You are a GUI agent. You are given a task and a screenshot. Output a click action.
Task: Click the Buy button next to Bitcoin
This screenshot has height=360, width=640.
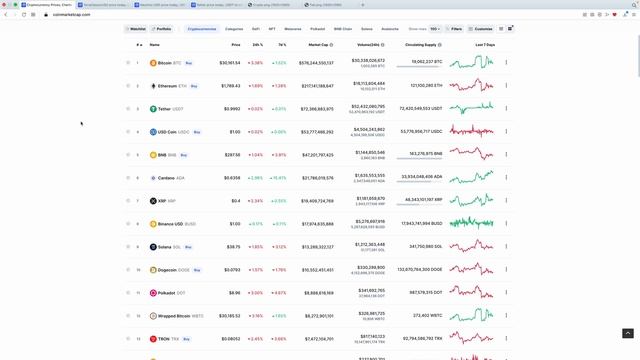pos(189,63)
